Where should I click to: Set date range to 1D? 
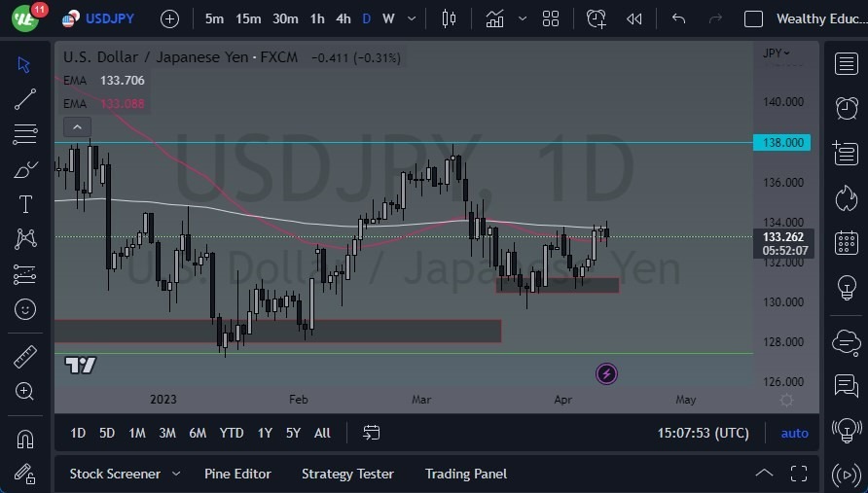(78, 433)
